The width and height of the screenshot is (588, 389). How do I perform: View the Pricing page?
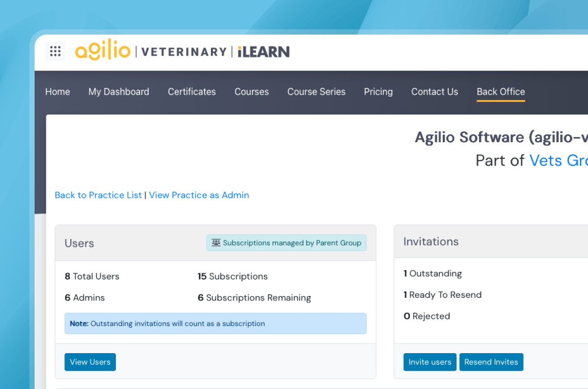[x=378, y=92]
